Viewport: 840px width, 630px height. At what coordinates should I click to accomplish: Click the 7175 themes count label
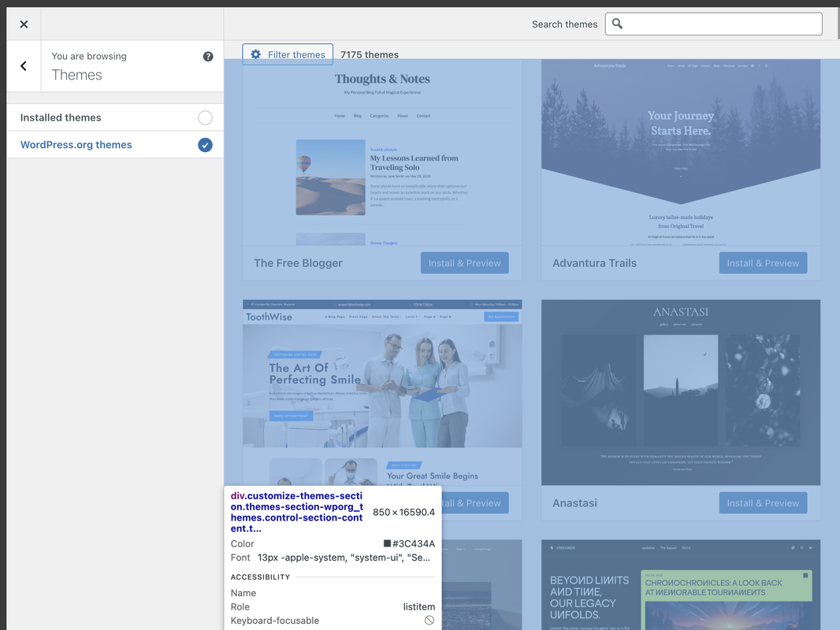coord(370,54)
